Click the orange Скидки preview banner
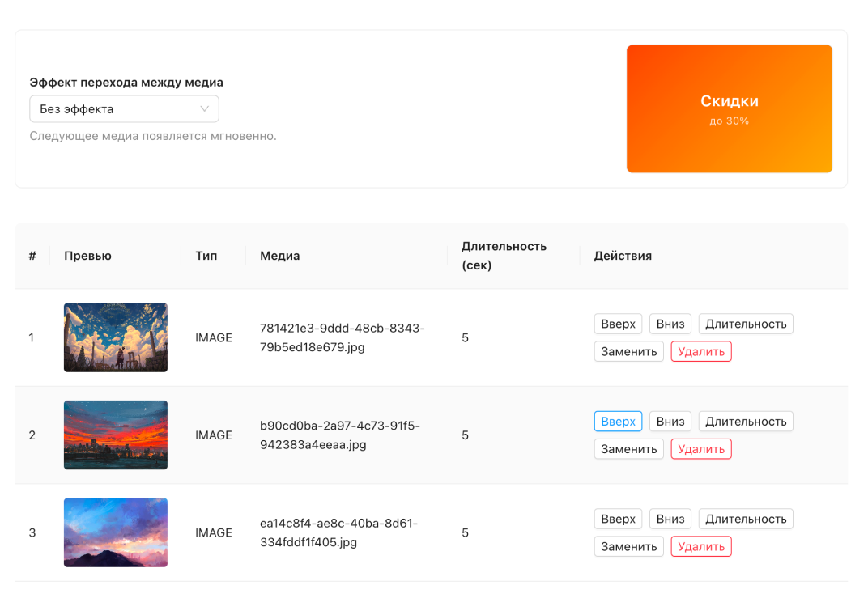868x615 pixels. (729, 108)
